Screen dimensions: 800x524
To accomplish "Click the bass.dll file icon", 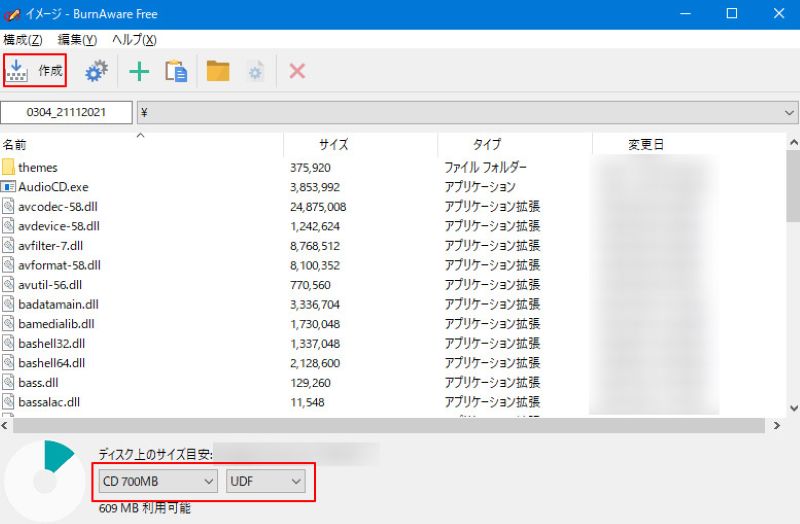I will point(8,382).
